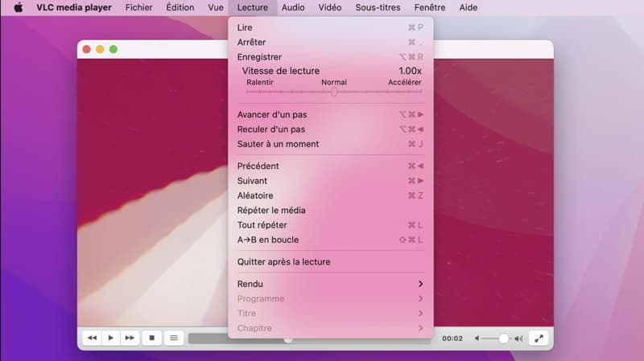Select Lire in the Lecture menu
The height and width of the screenshot is (361, 644).
pos(331,27)
